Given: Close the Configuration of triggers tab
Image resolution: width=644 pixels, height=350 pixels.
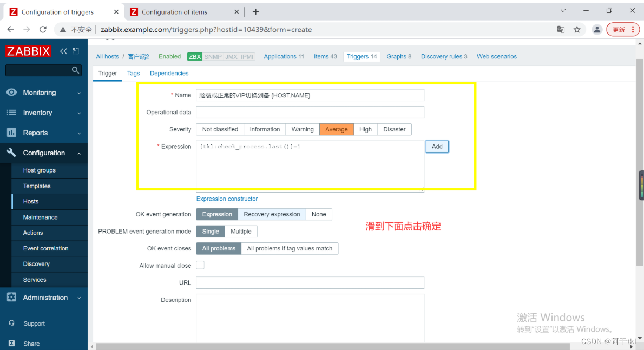Looking at the screenshot, I should point(116,12).
